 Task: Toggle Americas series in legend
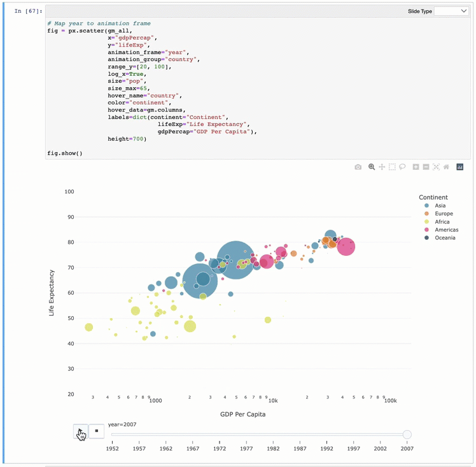click(446, 230)
